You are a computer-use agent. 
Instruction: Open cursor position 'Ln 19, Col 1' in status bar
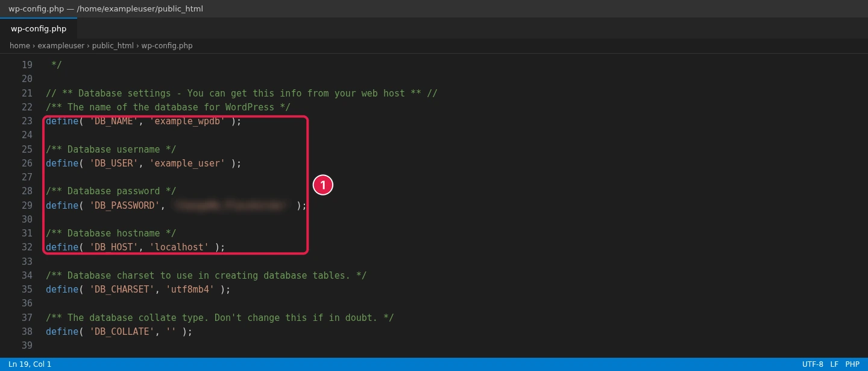30,364
